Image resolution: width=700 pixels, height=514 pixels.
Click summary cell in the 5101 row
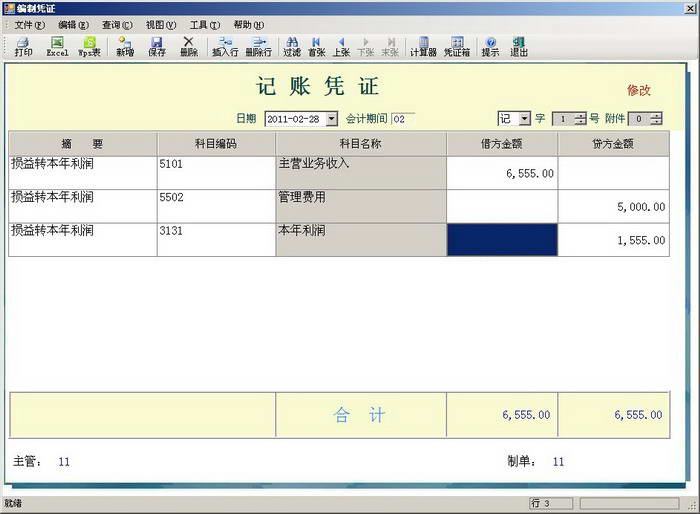click(x=83, y=172)
